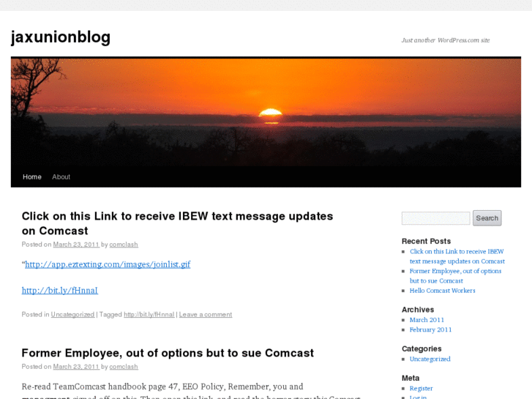
Task: Open Former Employee link in Recent Posts
Action: (x=455, y=276)
